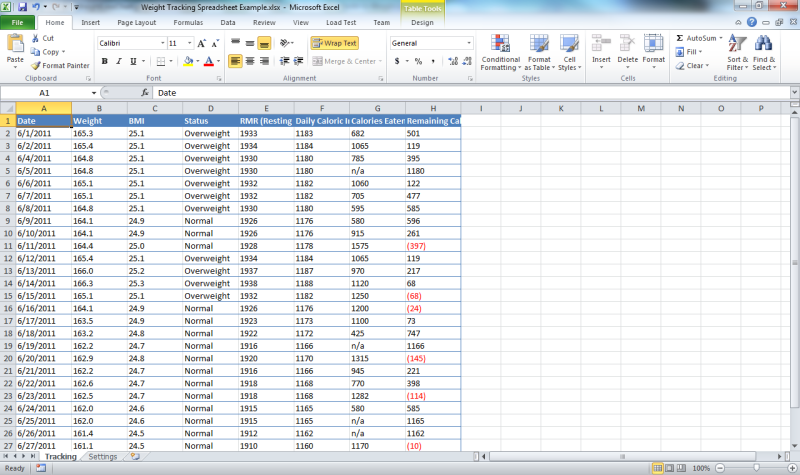Open Excel Help question mark icon

(752, 22)
